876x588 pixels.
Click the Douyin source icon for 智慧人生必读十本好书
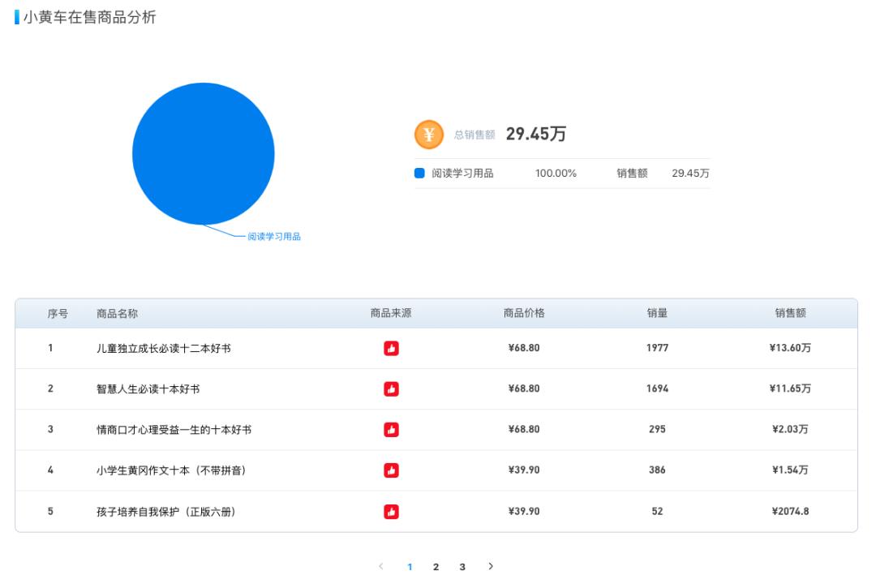click(390, 388)
